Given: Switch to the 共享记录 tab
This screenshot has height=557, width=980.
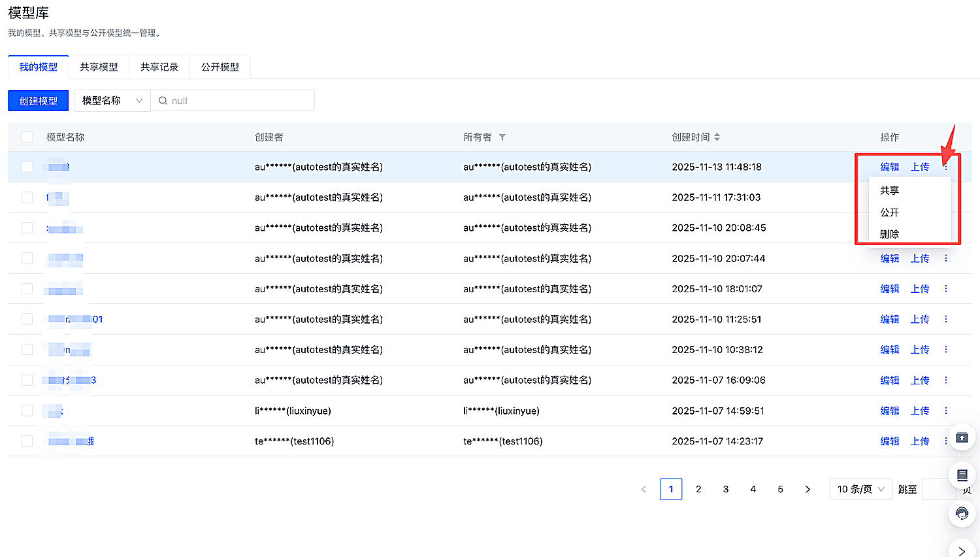Looking at the screenshot, I should 159,67.
